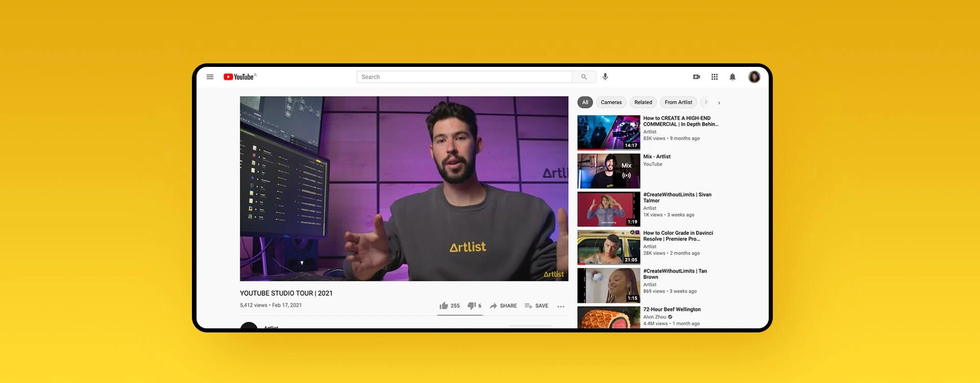The image size is (980, 383).
Task: Click the 83K views 9 months ago text
Action: point(671,138)
